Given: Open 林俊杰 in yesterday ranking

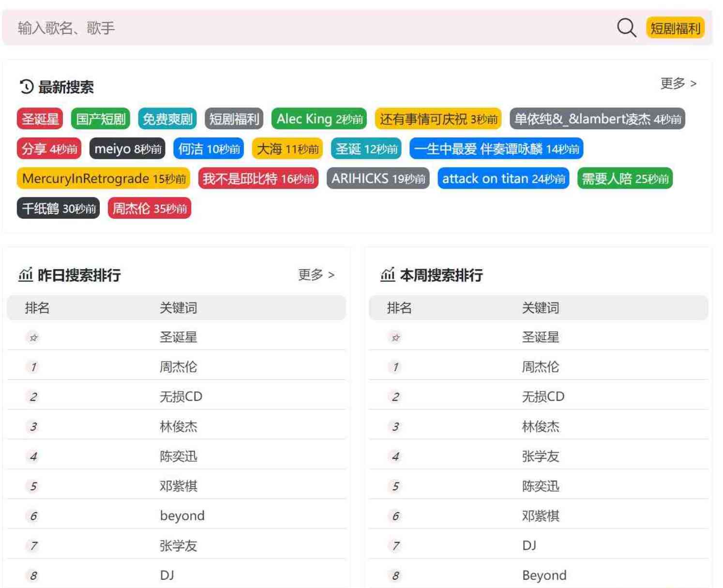Looking at the screenshot, I should point(179,426).
